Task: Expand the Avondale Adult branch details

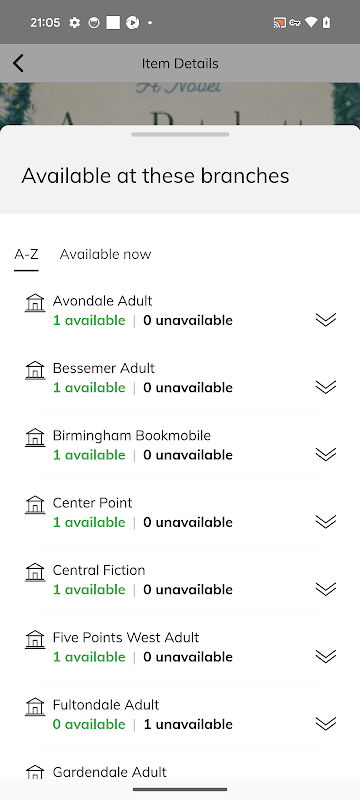Action: [x=325, y=319]
